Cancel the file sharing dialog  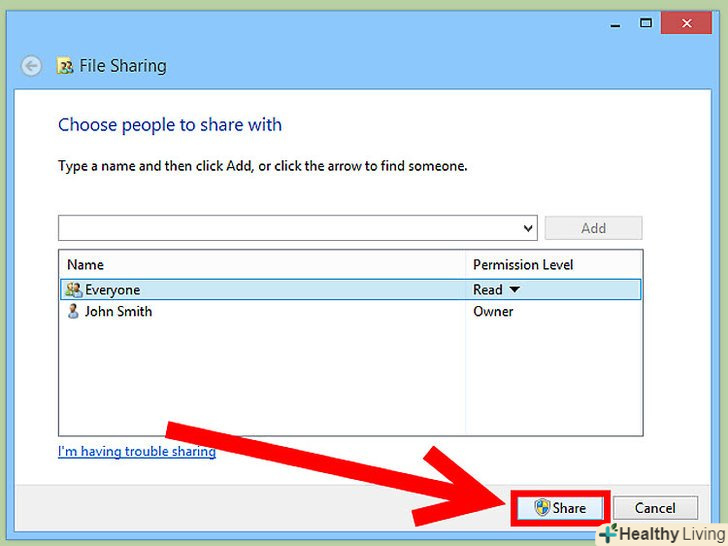[655, 508]
